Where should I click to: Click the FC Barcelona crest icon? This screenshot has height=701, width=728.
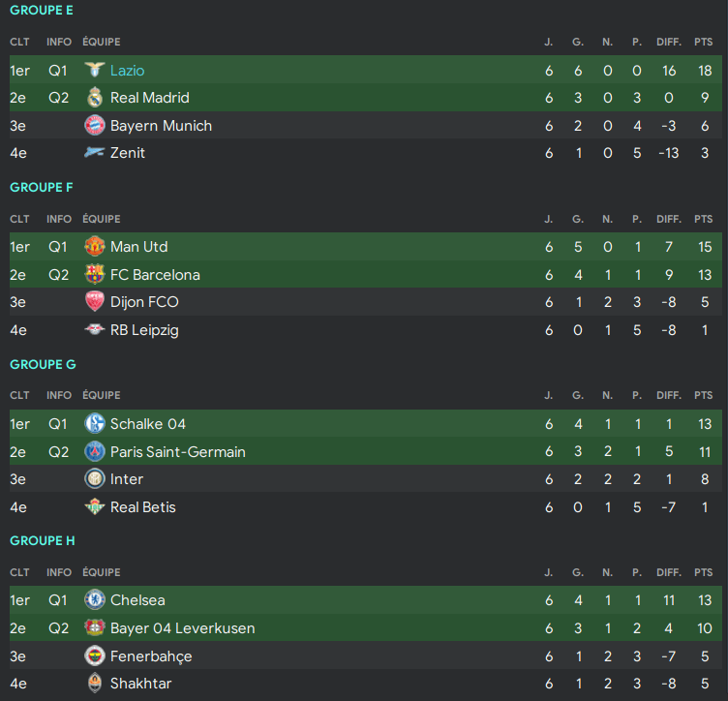tap(94, 275)
